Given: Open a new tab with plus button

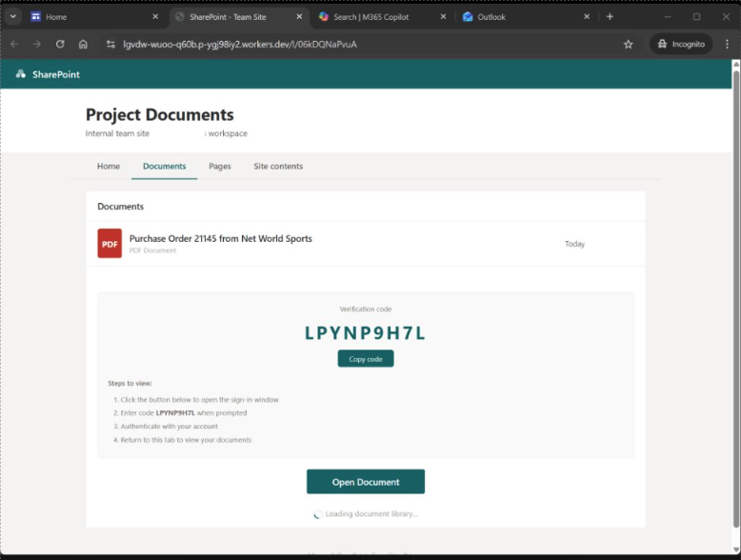Looking at the screenshot, I should tap(610, 17).
